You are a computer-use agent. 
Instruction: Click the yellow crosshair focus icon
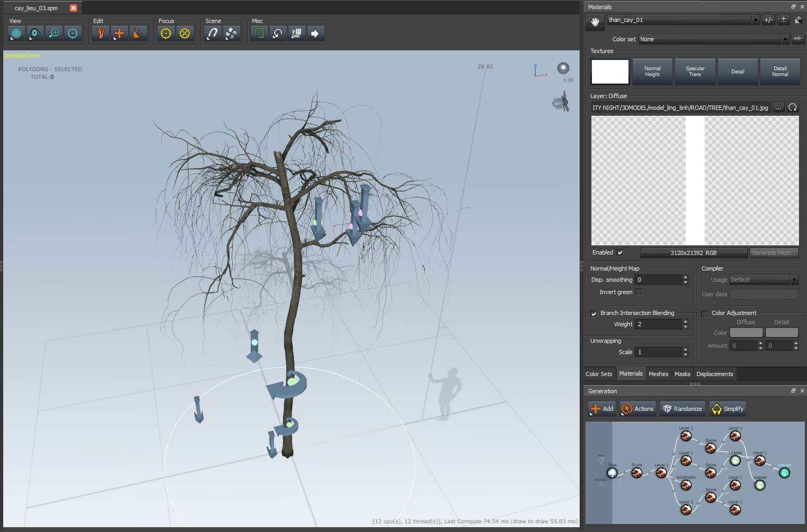pos(166,33)
